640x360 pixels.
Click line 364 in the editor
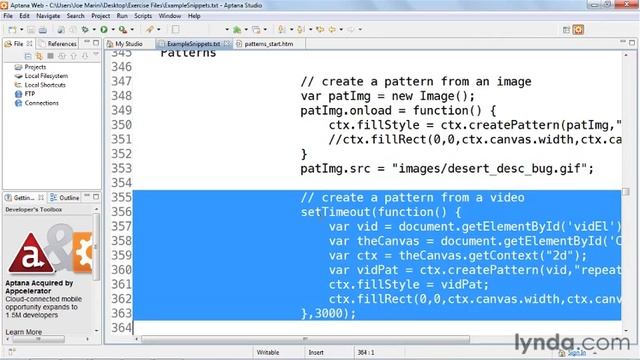(x=377, y=328)
